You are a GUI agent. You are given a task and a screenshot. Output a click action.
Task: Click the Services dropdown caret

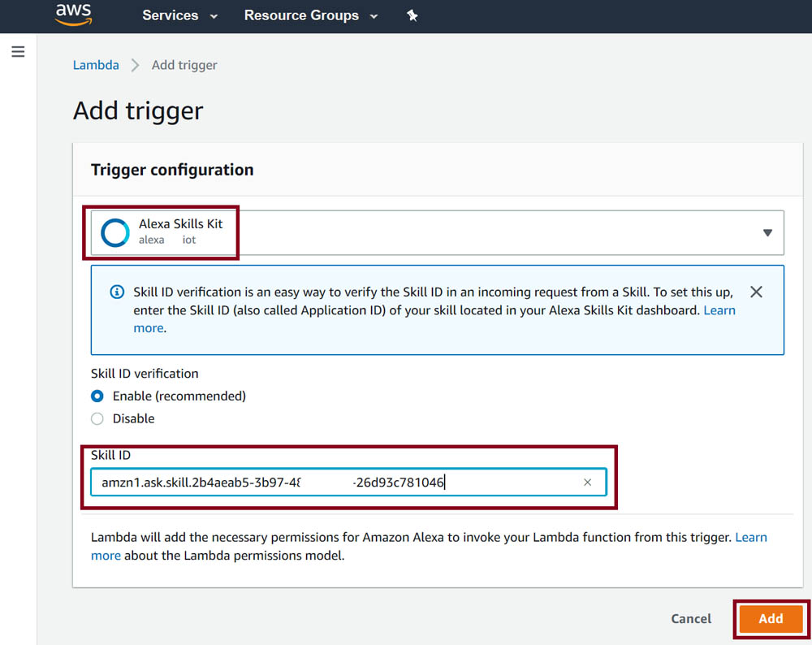tap(214, 16)
